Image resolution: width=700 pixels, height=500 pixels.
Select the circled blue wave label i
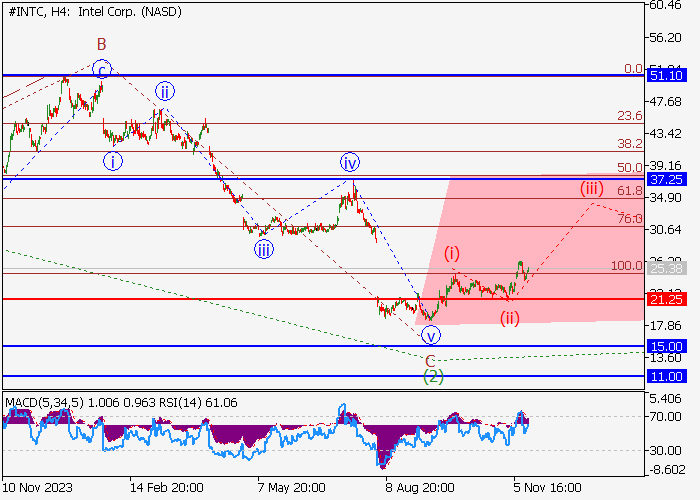point(112,162)
